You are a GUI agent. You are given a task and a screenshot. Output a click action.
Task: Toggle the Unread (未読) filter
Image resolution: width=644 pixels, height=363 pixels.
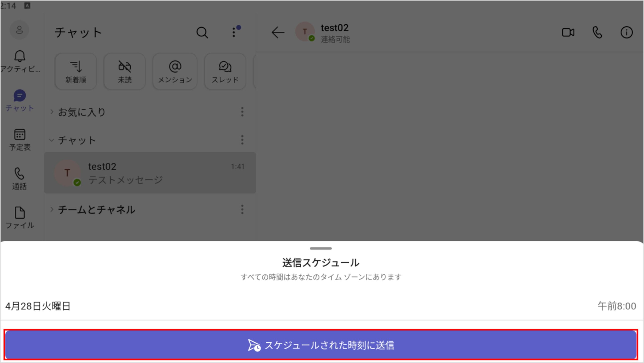click(125, 72)
